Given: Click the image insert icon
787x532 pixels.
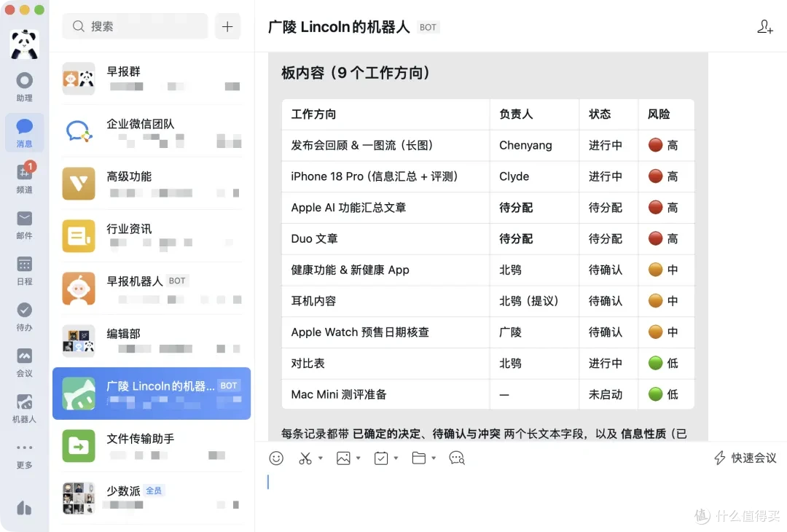Looking at the screenshot, I should 343,458.
